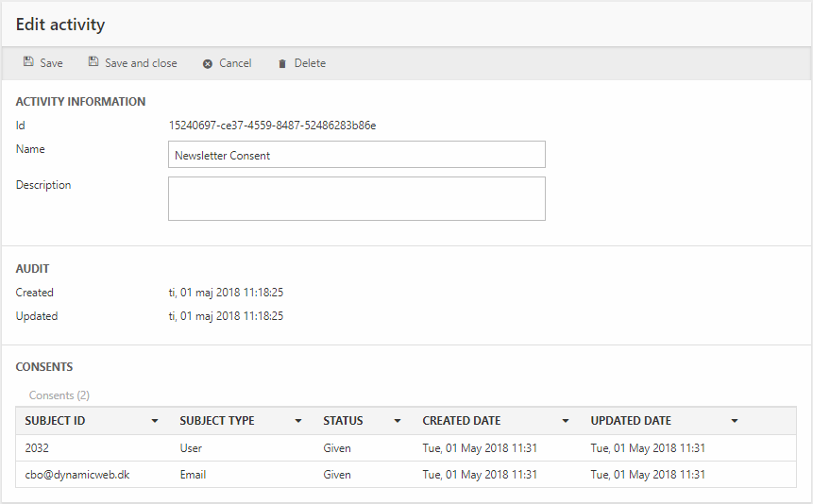Open the Status column dropdown arrow
The width and height of the screenshot is (813, 504).
pyautogui.click(x=398, y=421)
